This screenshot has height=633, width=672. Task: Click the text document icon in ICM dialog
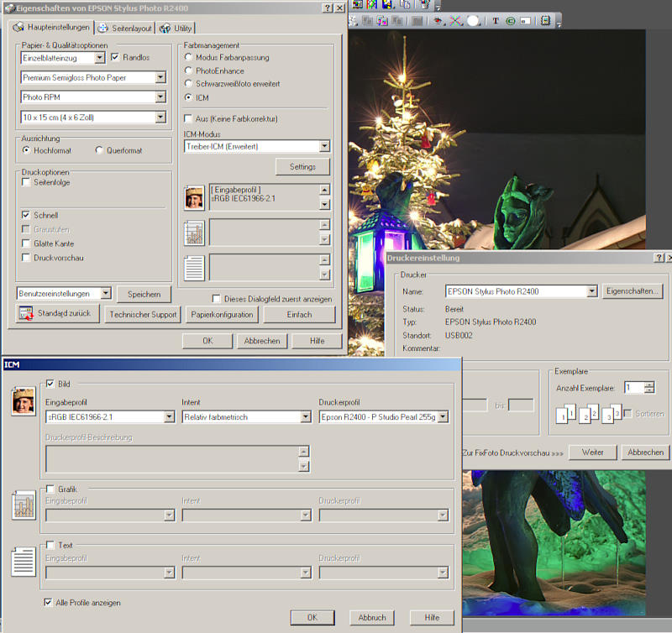click(24, 562)
